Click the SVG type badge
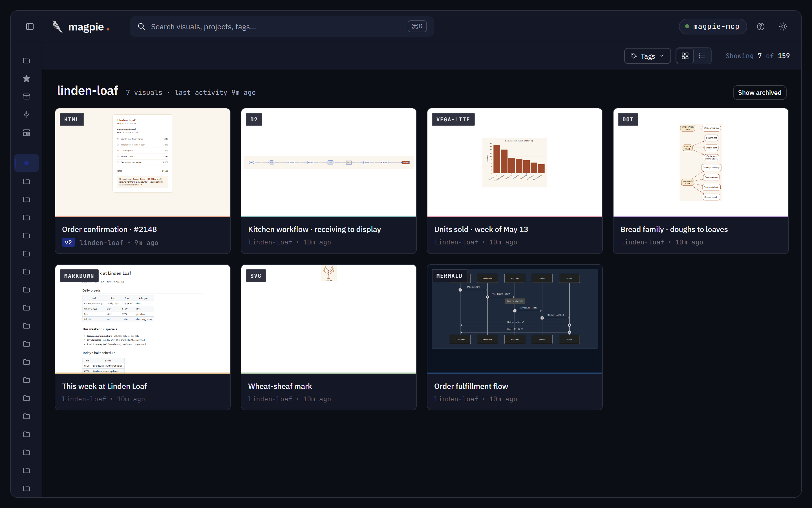812x508 pixels. [x=256, y=276]
